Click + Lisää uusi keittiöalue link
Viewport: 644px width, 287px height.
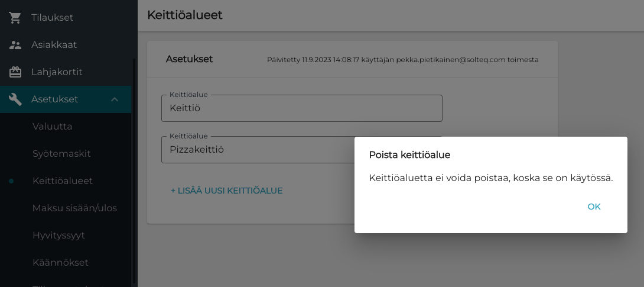point(226,191)
